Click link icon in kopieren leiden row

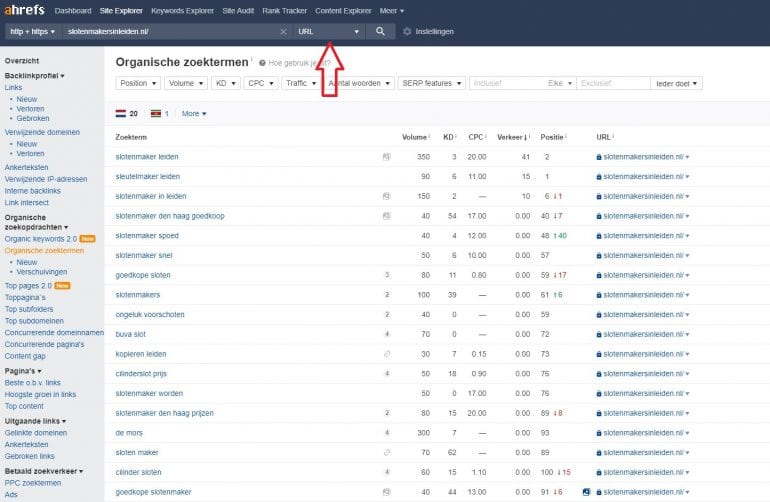(387, 354)
